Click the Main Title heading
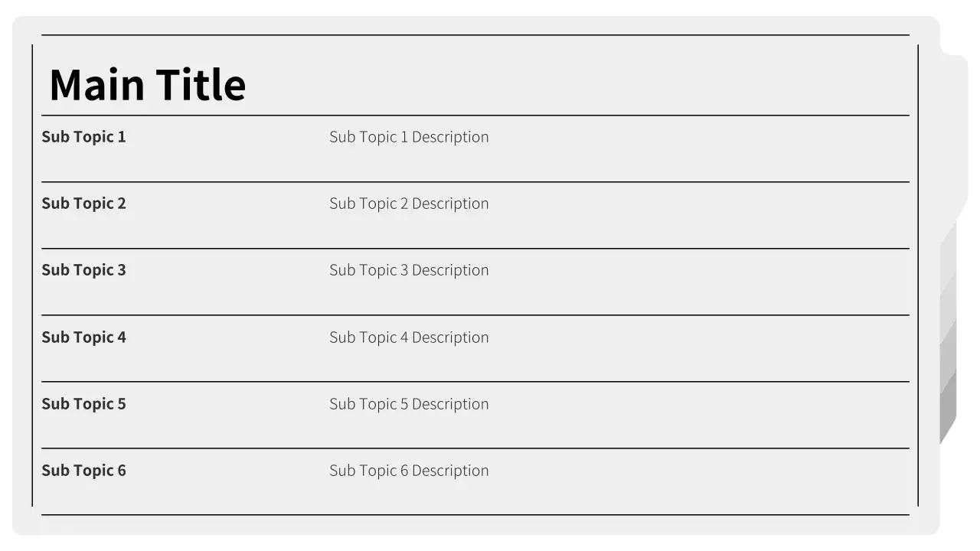This screenshot has height=551, width=980. coord(147,84)
